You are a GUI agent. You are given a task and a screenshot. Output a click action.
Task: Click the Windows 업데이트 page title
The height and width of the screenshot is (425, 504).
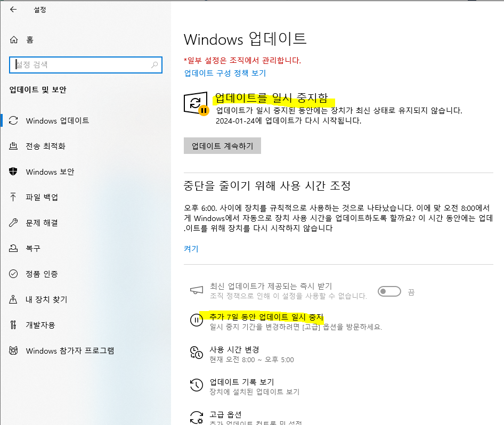[245, 39]
